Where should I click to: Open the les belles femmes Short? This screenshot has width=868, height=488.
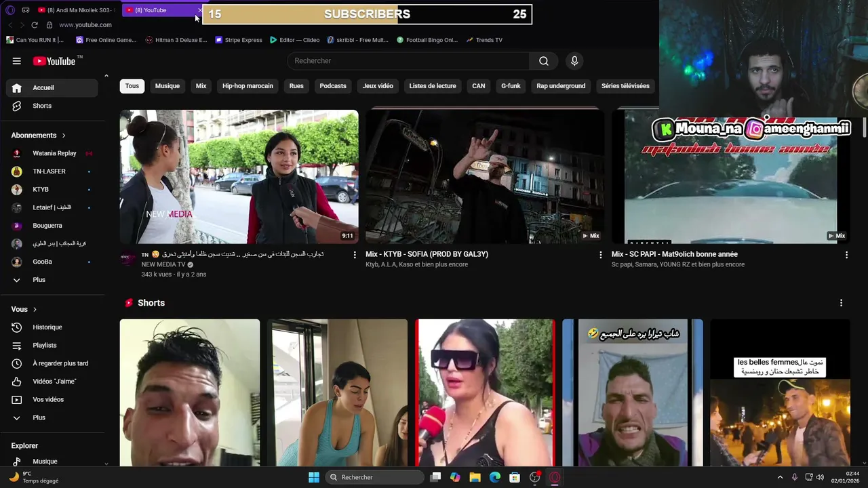(x=780, y=393)
